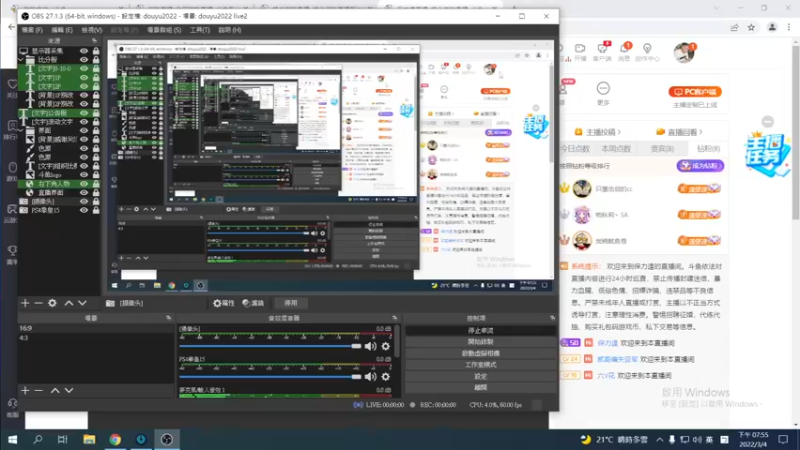800x450 pixels.
Task: Open the 編輯(E) menu
Action: coord(62,30)
